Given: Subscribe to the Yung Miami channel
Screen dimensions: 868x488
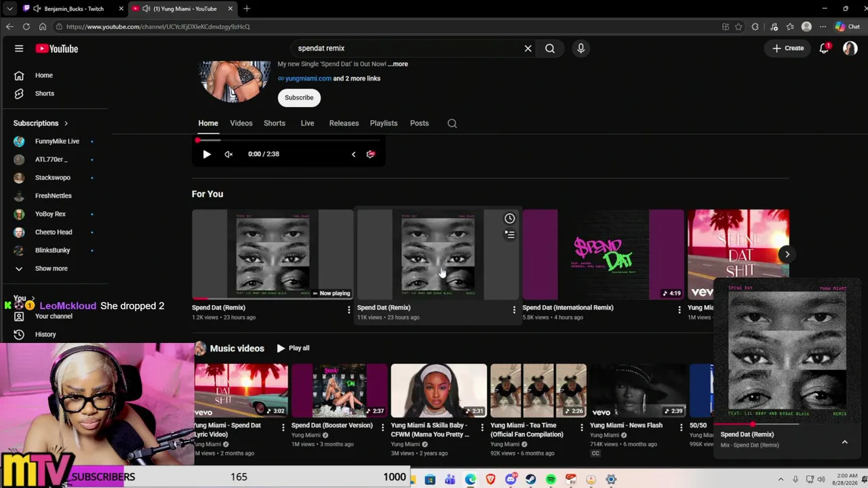Looking at the screenshot, I should coord(299,98).
